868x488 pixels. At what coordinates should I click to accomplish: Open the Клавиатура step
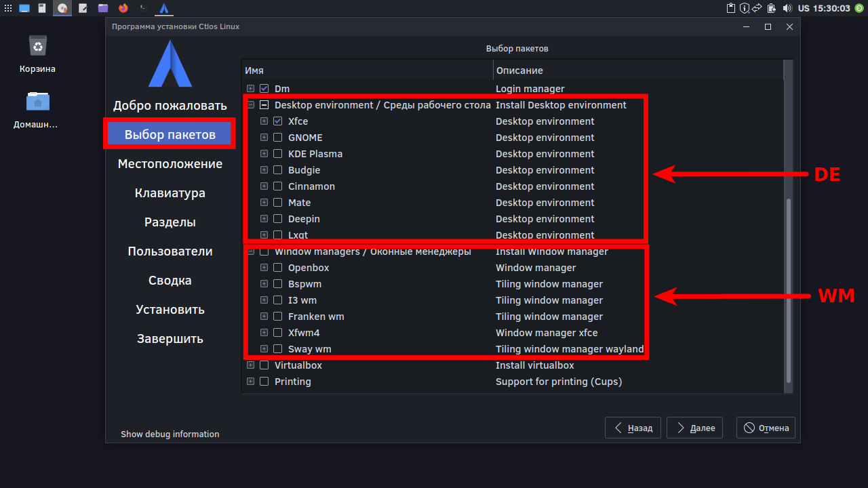[x=170, y=193]
